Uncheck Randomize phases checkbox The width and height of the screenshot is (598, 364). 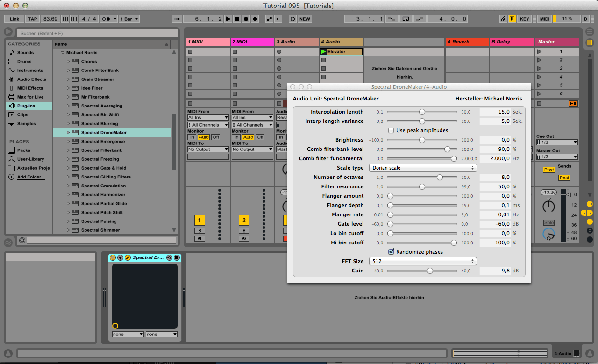391,252
